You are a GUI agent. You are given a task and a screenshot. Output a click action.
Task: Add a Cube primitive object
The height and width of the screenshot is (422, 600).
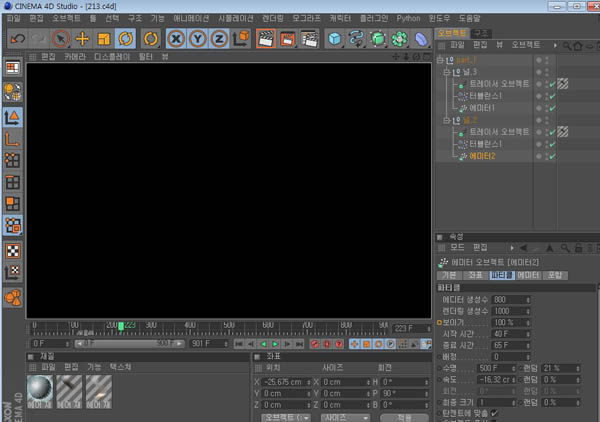(334, 39)
